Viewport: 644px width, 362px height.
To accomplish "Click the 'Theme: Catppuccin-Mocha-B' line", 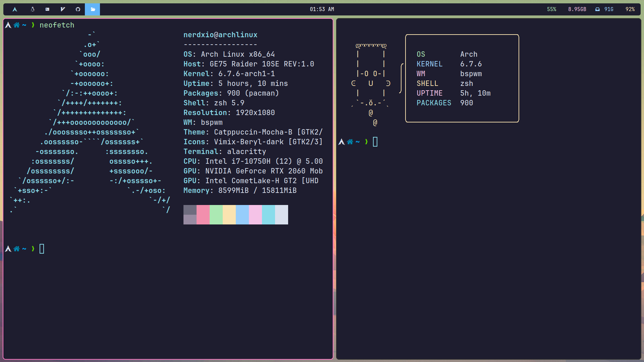I will tap(253, 132).
